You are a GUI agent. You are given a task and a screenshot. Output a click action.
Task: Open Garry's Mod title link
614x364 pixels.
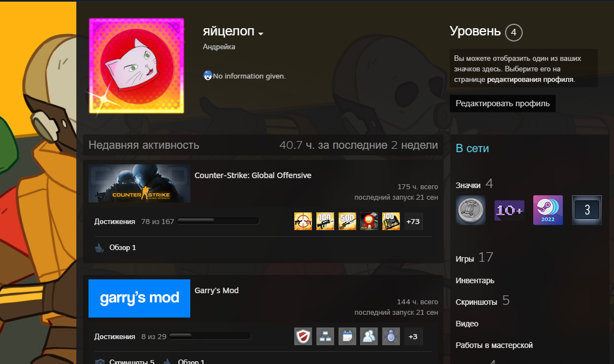click(x=216, y=290)
